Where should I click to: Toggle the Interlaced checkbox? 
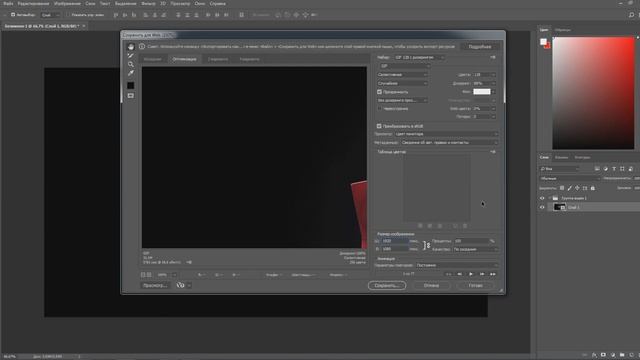[379, 109]
